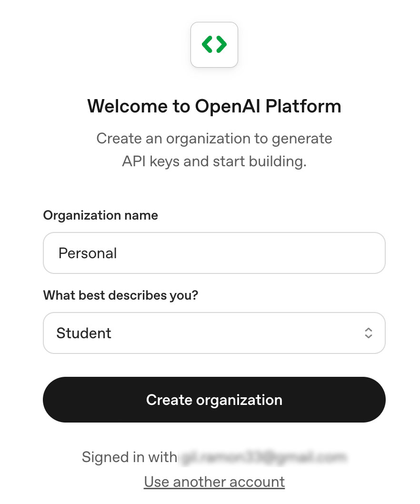Viewport: 420px width, 504px height.
Task: Click the 'API keys and start building' line
Action: [214, 161]
